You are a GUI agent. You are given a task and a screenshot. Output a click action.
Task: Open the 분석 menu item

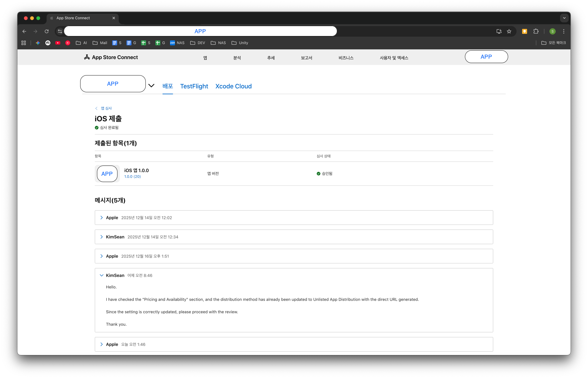[237, 58]
